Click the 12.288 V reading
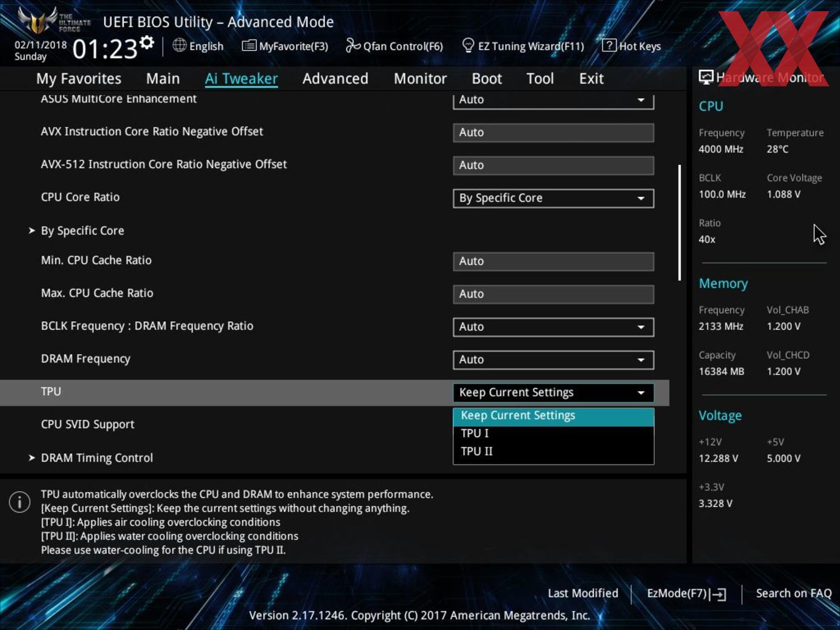The image size is (840, 630). tap(718, 458)
